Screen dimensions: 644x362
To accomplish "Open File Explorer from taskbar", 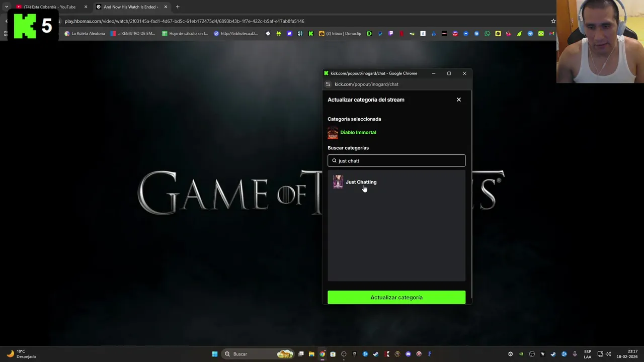I will [311, 354].
